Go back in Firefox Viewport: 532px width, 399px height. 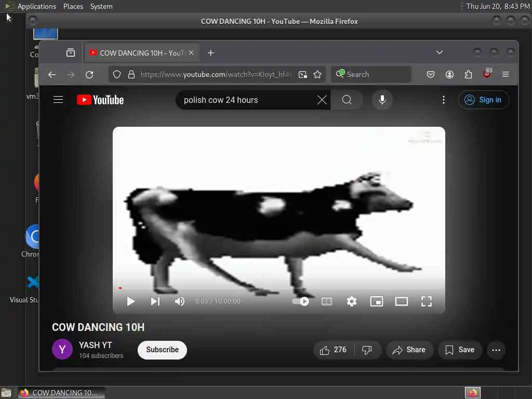tap(51, 74)
